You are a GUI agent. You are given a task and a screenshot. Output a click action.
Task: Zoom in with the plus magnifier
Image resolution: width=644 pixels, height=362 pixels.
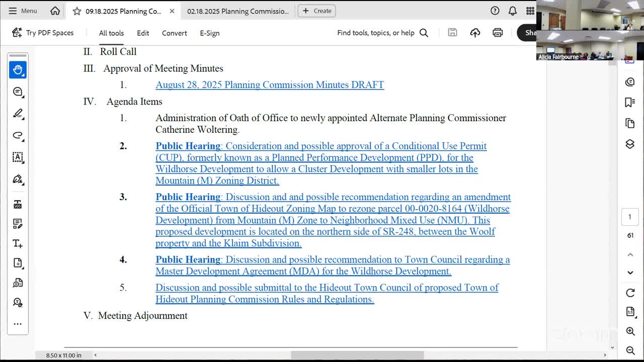pos(630,331)
